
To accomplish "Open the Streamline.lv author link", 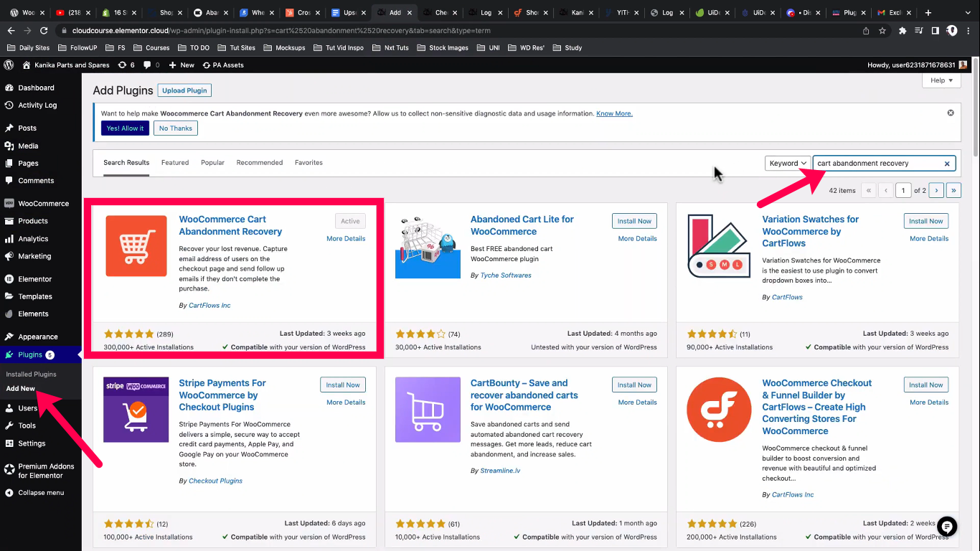I will 500,471.
